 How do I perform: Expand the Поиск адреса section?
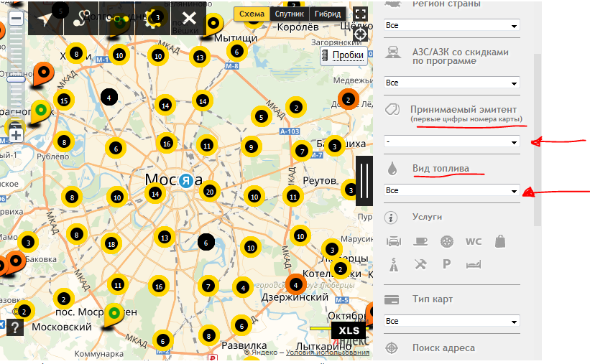click(x=443, y=347)
